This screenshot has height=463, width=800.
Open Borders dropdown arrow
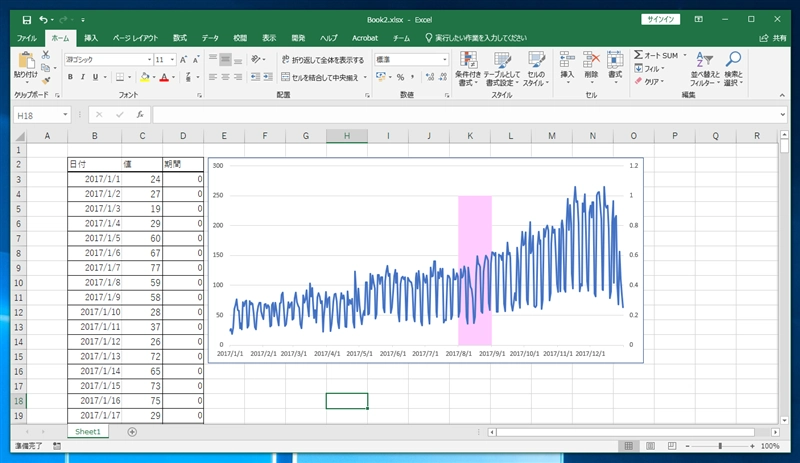pos(130,78)
